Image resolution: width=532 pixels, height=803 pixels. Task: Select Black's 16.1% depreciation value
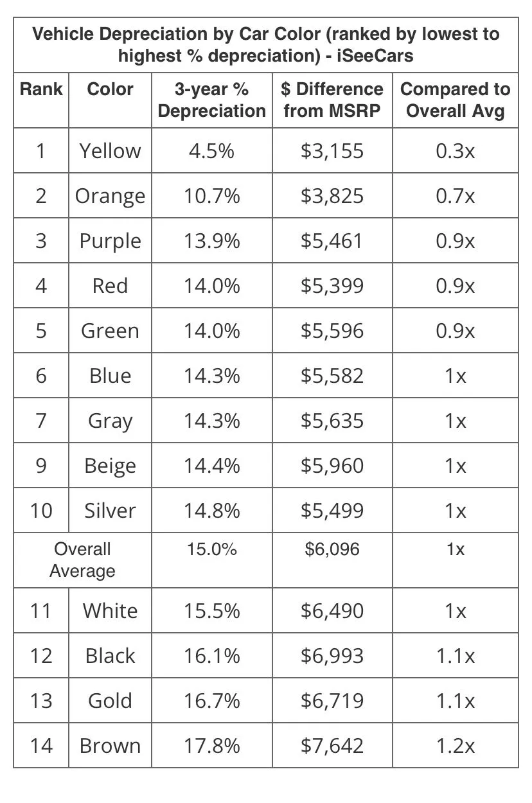tap(211, 655)
